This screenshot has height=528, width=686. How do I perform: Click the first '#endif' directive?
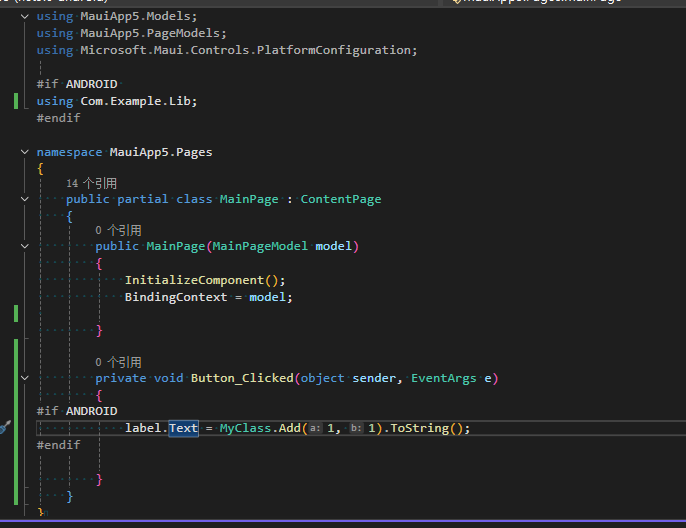coord(59,118)
